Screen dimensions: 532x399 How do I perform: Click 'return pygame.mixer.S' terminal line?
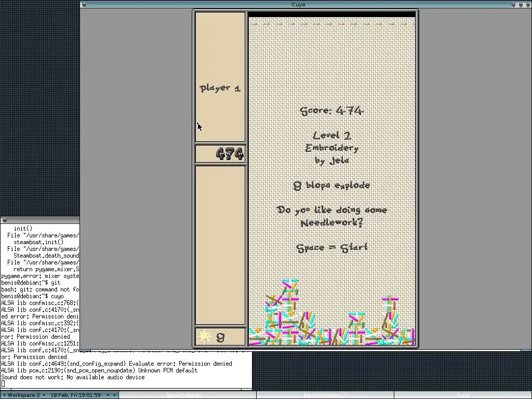pos(46,269)
